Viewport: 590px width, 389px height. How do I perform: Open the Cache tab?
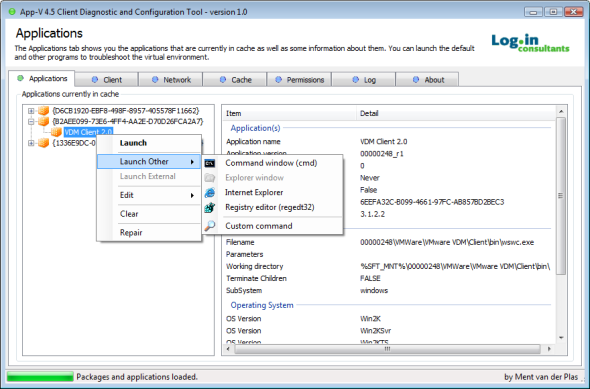235,80
